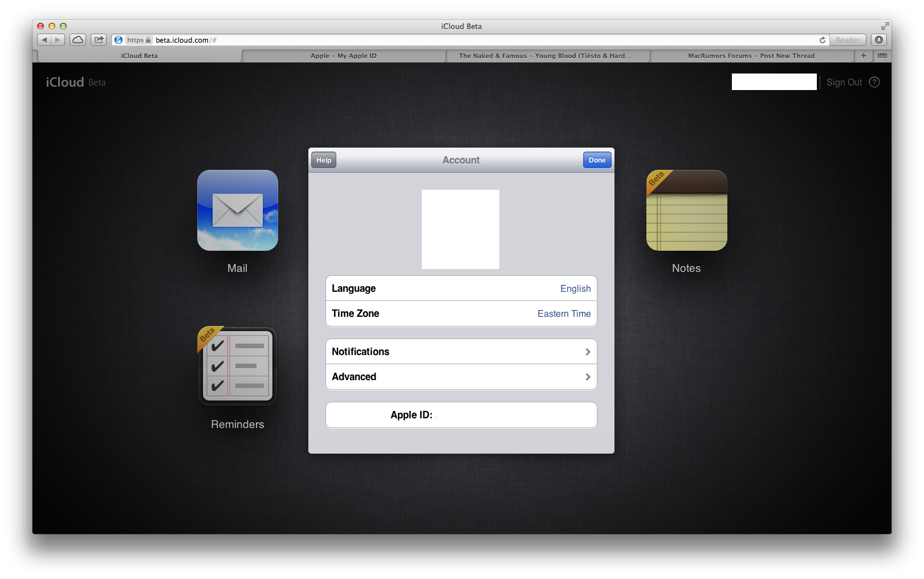Click the https lock indicator in address bar
924x579 pixels.
(x=139, y=40)
